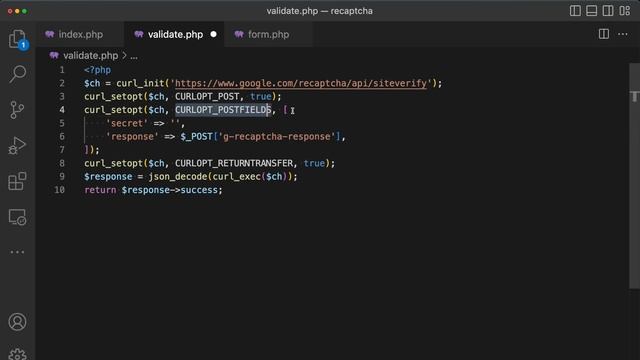Open the Run and Debug view

[x=17, y=146]
